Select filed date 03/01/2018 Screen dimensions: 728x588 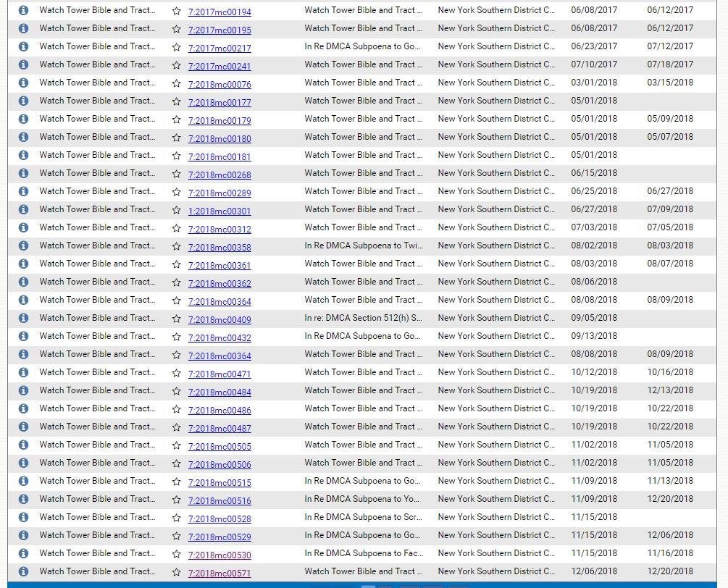pyautogui.click(x=594, y=82)
